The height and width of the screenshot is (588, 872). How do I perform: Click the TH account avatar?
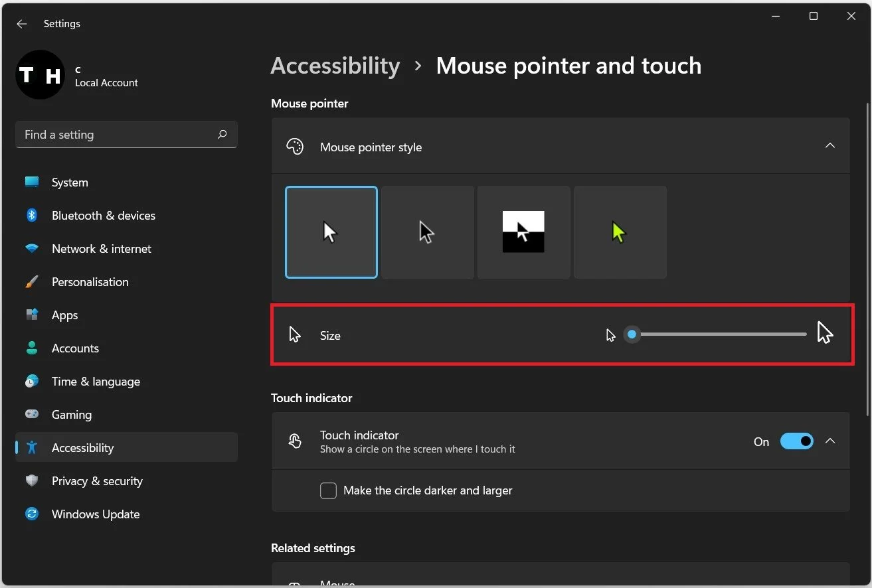[40, 74]
